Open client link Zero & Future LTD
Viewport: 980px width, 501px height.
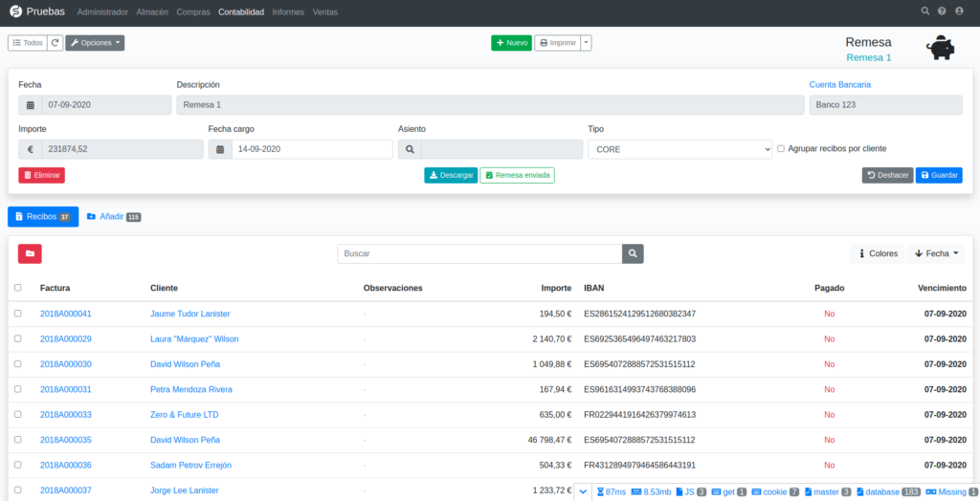184,415
